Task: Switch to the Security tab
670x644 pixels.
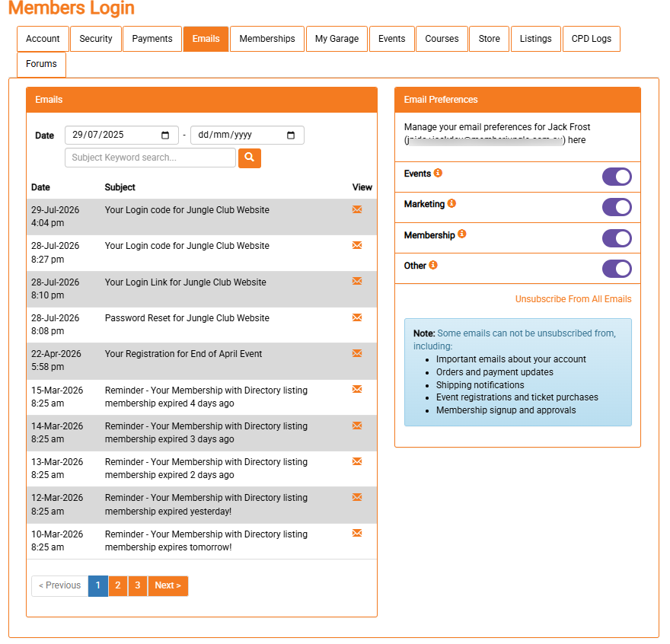Action: coord(96,39)
